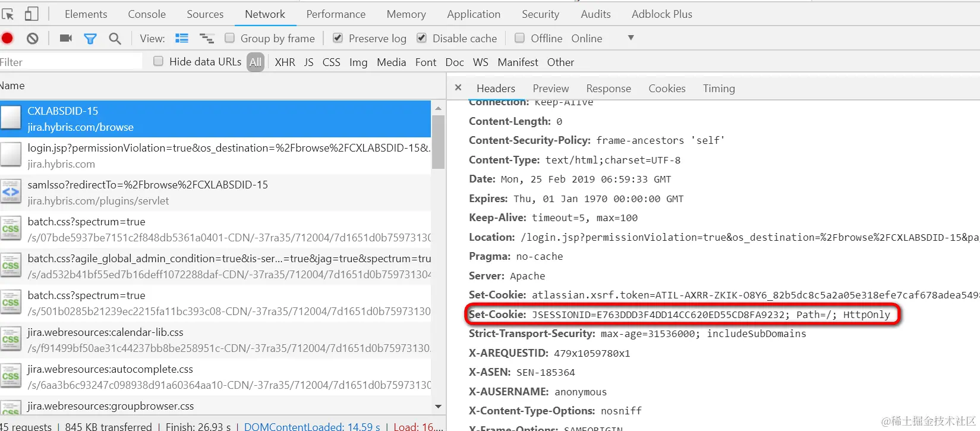Filter requests by XHR
Screen dimensions: 980x431
click(285, 62)
